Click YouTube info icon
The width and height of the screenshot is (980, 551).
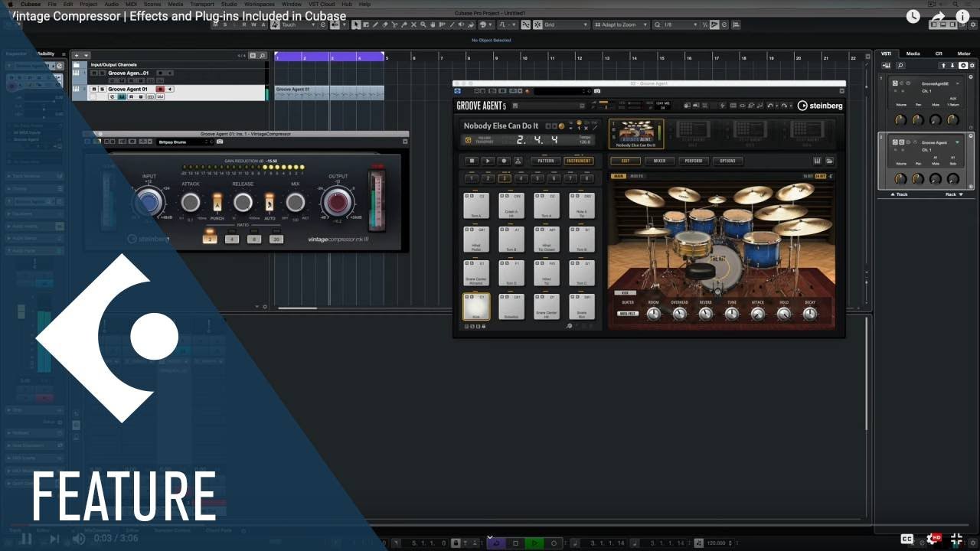click(x=962, y=16)
